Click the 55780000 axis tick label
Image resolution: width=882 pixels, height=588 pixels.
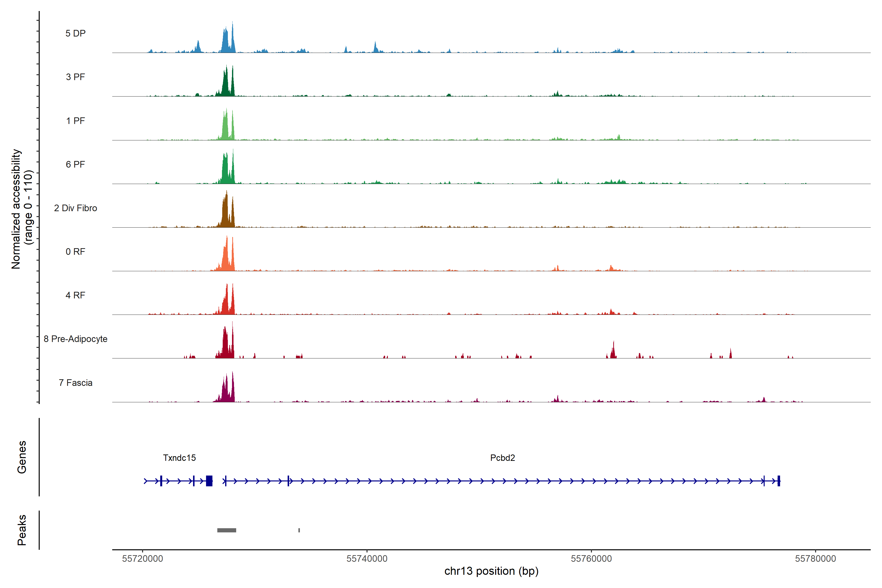coord(815,559)
